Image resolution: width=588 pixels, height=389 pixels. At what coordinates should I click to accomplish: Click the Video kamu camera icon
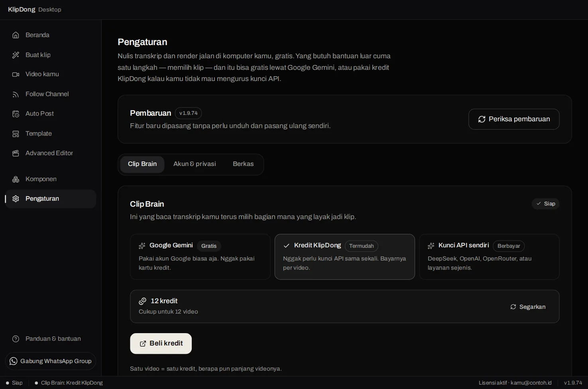pyautogui.click(x=16, y=74)
